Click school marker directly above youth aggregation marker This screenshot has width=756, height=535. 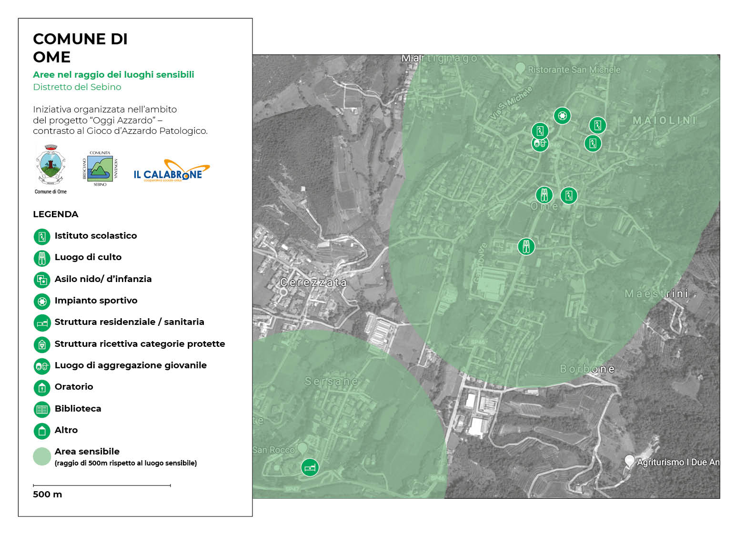coord(540,131)
